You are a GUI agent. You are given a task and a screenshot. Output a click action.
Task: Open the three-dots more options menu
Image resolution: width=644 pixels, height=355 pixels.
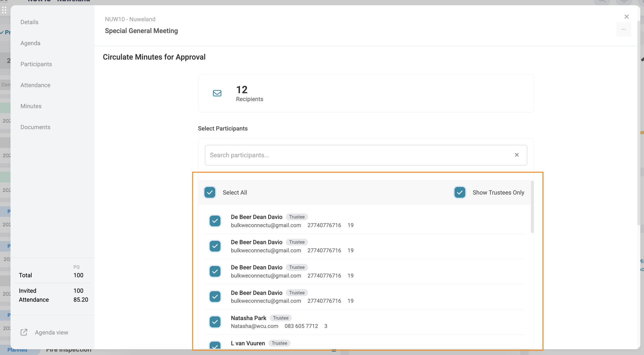pyautogui.click(x=624, y=29)
